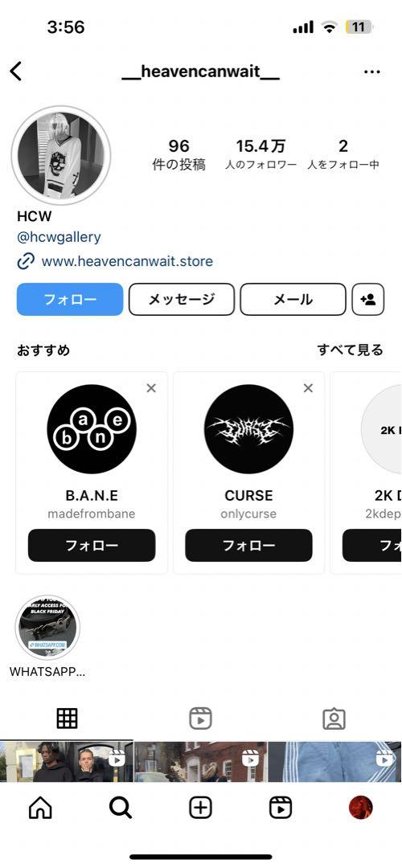Open the Home feed icon
402x868 pixels.
pos(40,809)
